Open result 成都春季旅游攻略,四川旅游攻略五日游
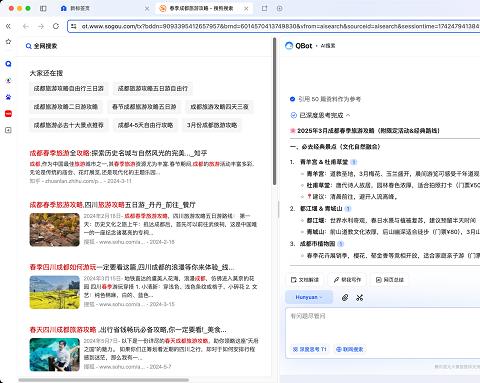 tap(112, 205)
